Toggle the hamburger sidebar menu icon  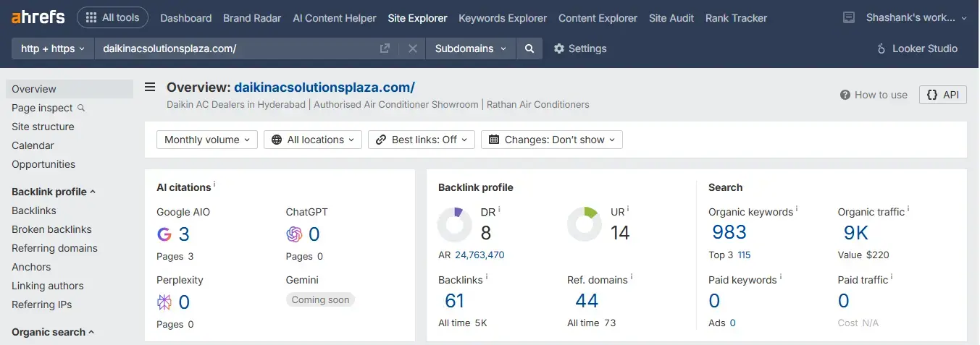150,88
